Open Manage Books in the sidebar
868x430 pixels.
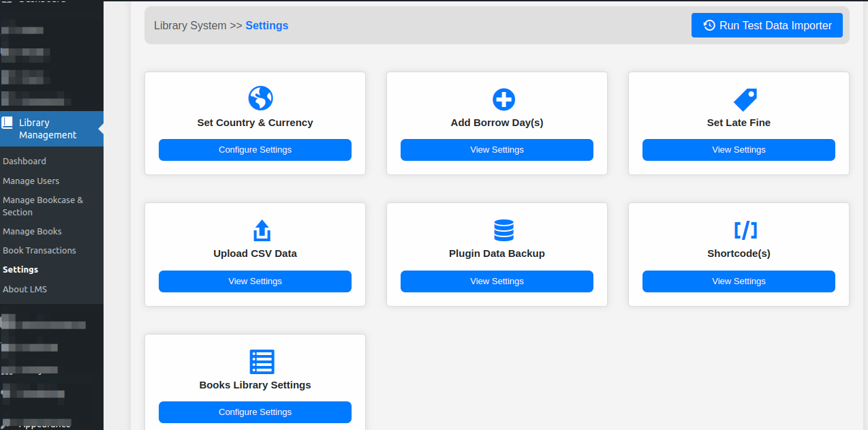[32, 232]
